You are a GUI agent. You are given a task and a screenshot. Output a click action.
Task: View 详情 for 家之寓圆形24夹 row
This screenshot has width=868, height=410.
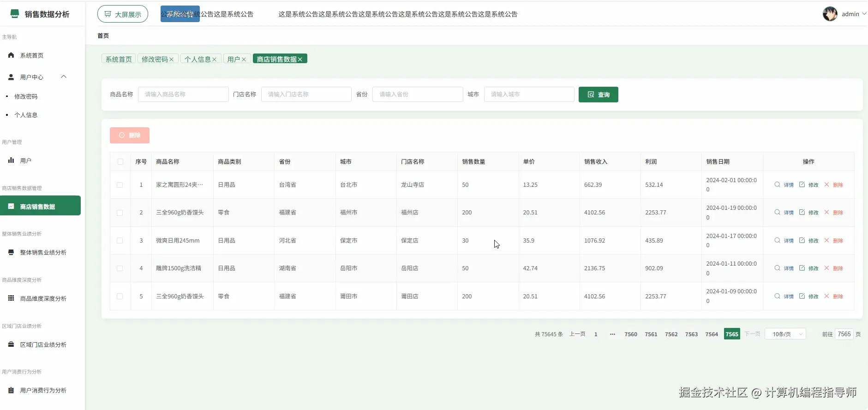[x=784, y=185]
